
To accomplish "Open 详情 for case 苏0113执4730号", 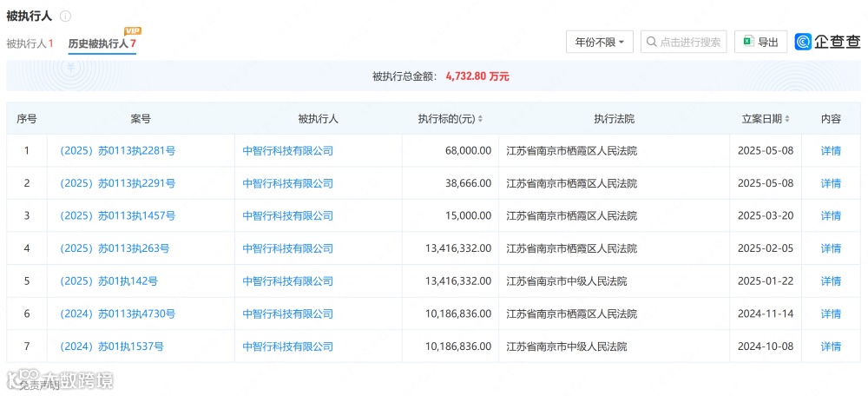I will pyautogui.click(x=831, y=314).
